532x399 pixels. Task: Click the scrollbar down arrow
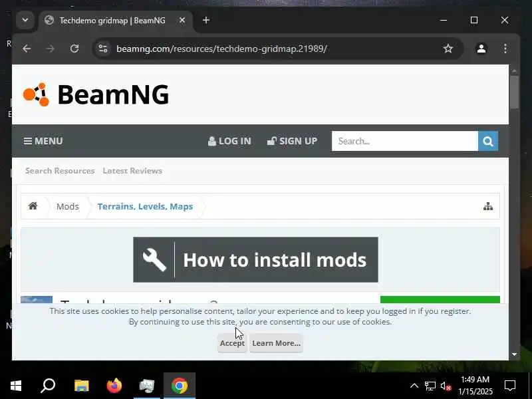(x=514, y=354)
